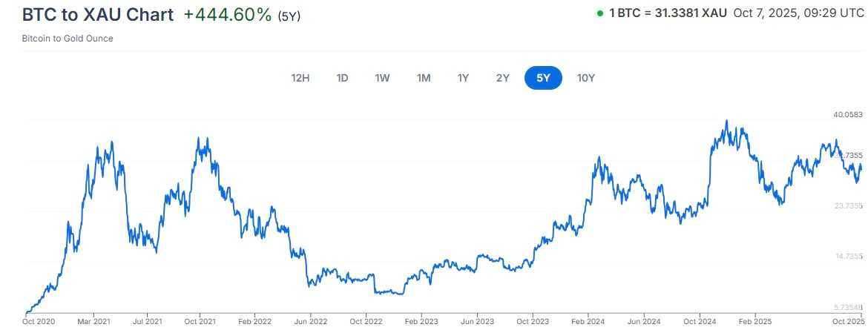This screenshot has width=868, height=333.
Task: Click the 14.7355 y-axis value
Action: click(848, 257)
